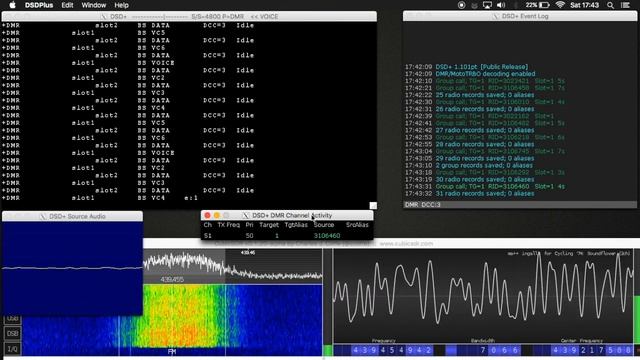Click the Pri column header
The width and height of the screenshot is (640, 360).
[249, 225]
